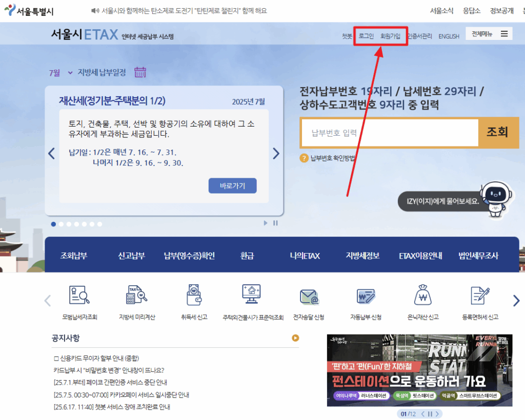Open the 신고납부 menu
The image size is (525, 420).
pos(131,256)
